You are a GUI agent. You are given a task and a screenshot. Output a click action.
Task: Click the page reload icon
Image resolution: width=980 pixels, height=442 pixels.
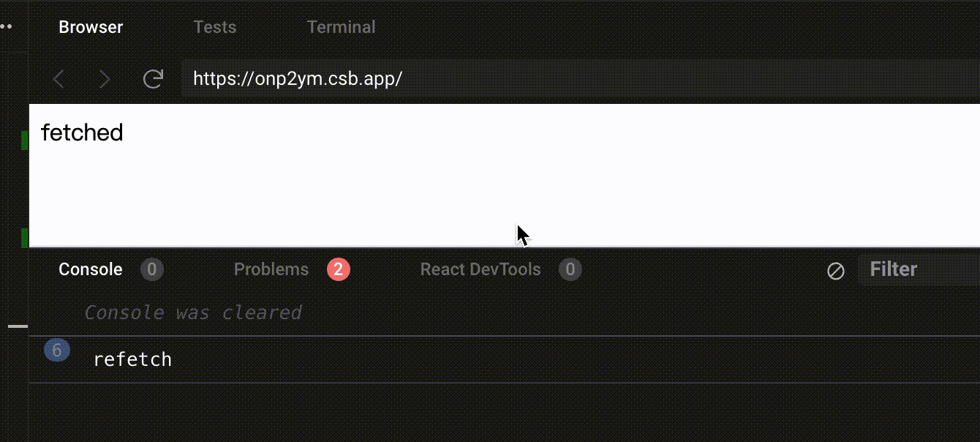(x=153, y=78)
